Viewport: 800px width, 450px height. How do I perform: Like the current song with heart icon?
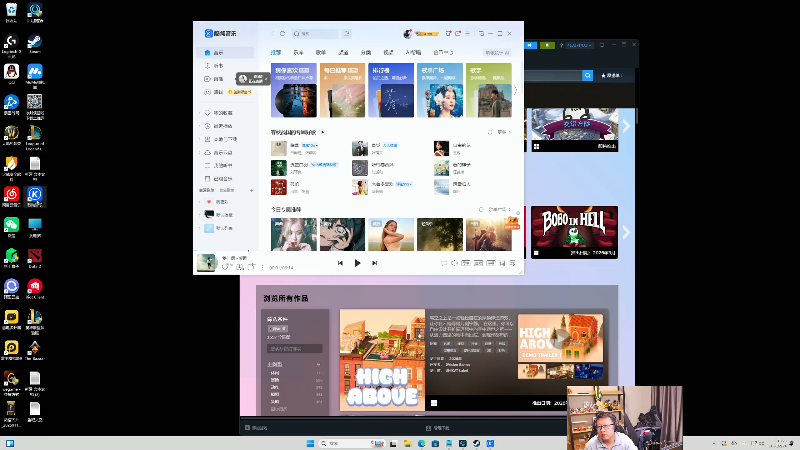(226, 267)
